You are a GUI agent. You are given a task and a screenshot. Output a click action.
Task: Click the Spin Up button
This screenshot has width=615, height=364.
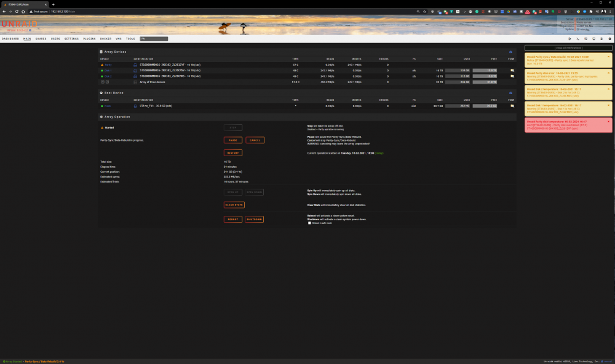click(233, 192)
